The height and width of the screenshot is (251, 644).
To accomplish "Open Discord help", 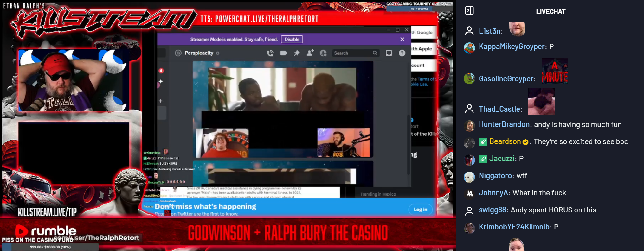I will pos(402,53).
